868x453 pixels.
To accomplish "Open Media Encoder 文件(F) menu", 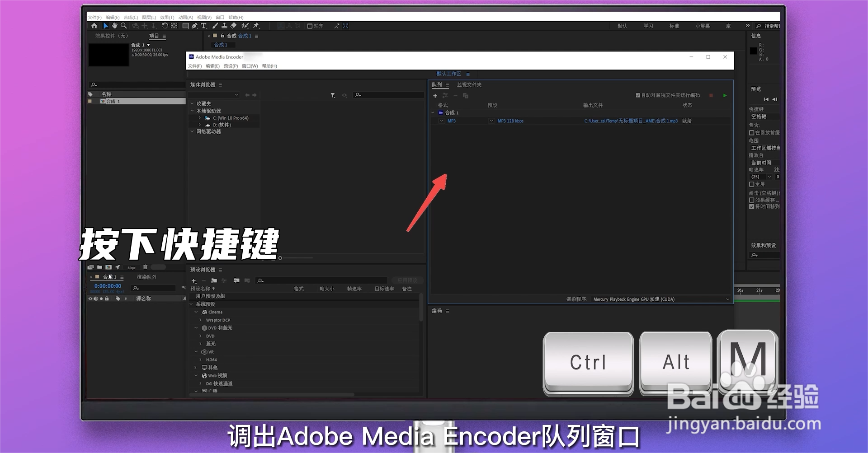I will (x=195, y=66).
